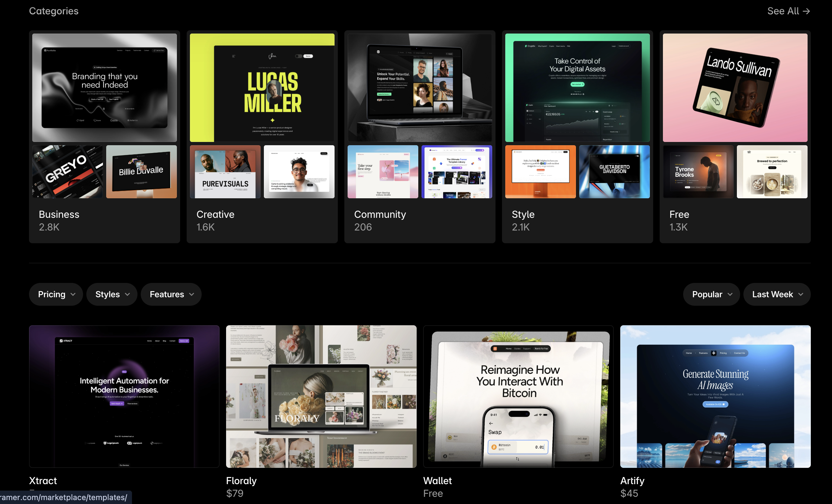The image size is (832, 504).
Task: Click the GREYO small thumbnail
Action: 67,172
